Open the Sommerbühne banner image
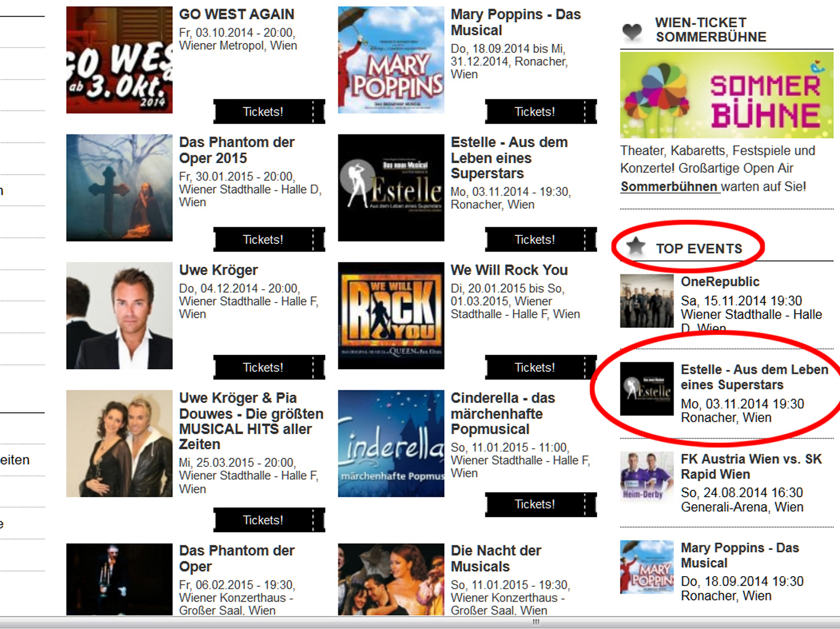The image size is (840, 629). [726, 95]
